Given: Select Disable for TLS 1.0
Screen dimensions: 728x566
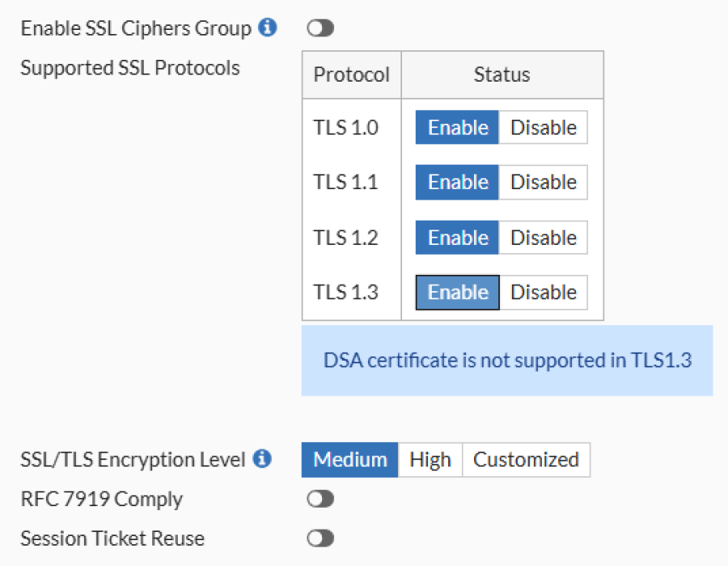Looking at the screenshot, I should tap(544, 127).
